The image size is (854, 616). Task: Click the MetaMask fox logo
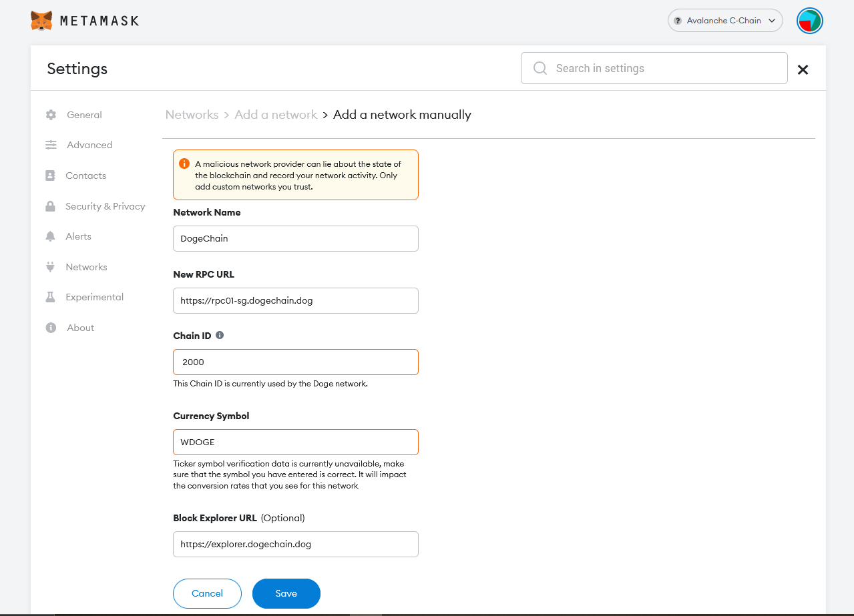pos(41,21)
